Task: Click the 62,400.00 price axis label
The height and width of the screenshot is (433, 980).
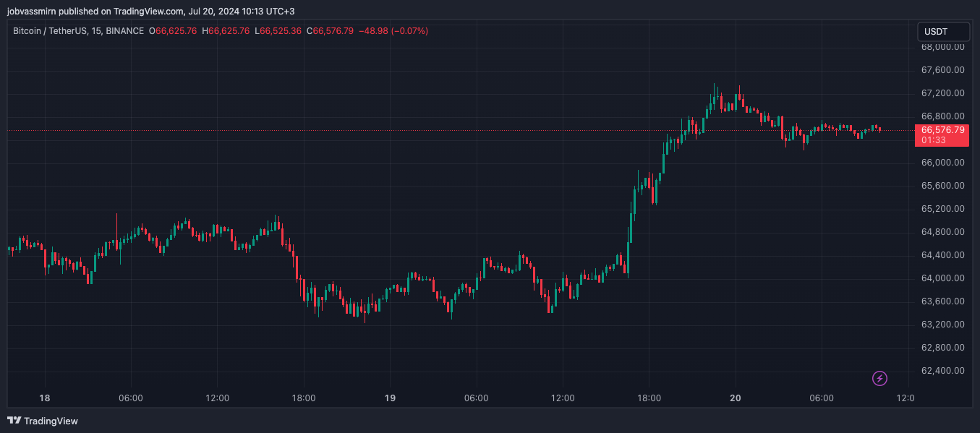Action: coord(942,371)
